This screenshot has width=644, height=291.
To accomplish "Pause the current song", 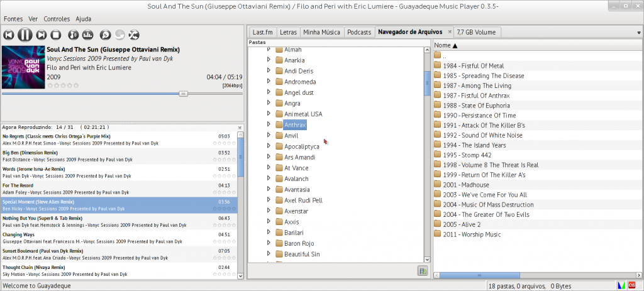I will pyautogui.click(x=25, y=35).
